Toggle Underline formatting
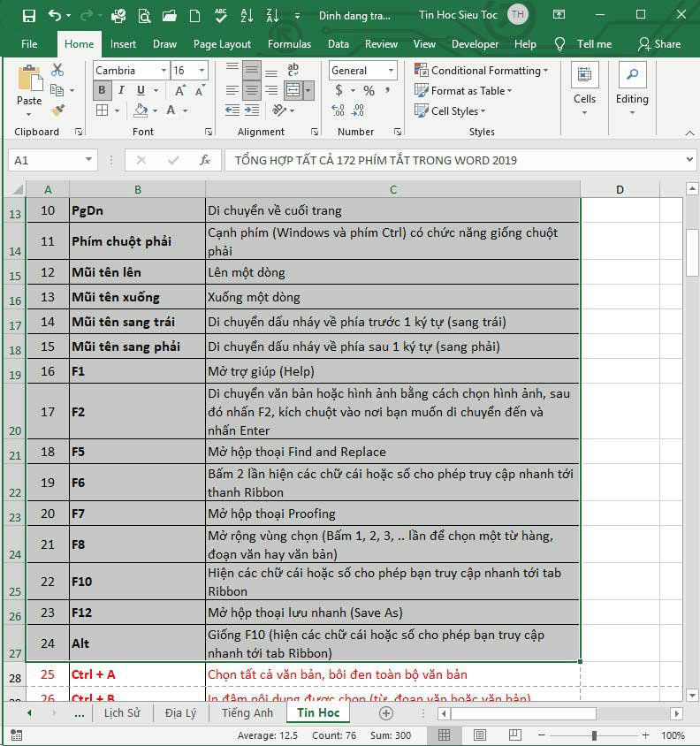Image resolution: width=700 pixels, height=746 pixels. tap(141, 90)
